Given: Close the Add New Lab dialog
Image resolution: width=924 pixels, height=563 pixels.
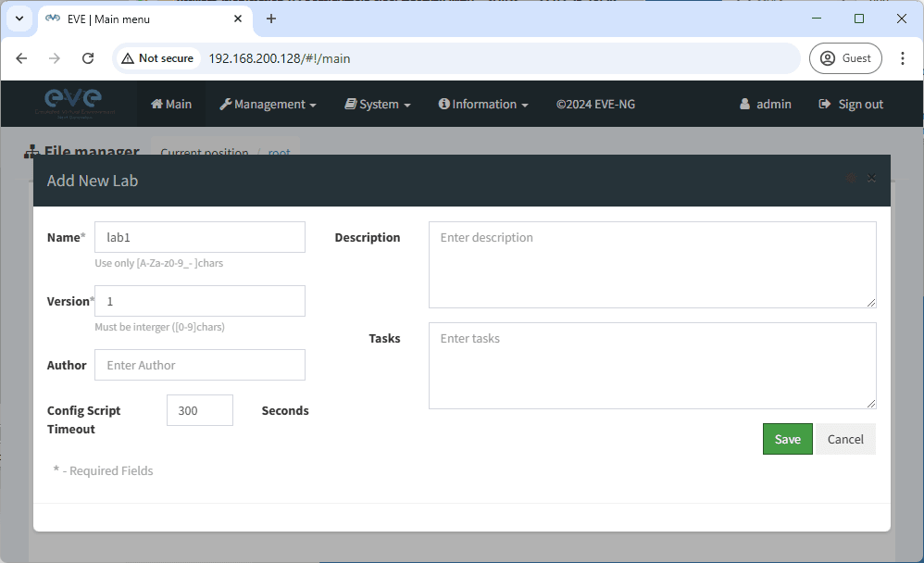Looking at the screenshot, I should pos(871,178).
